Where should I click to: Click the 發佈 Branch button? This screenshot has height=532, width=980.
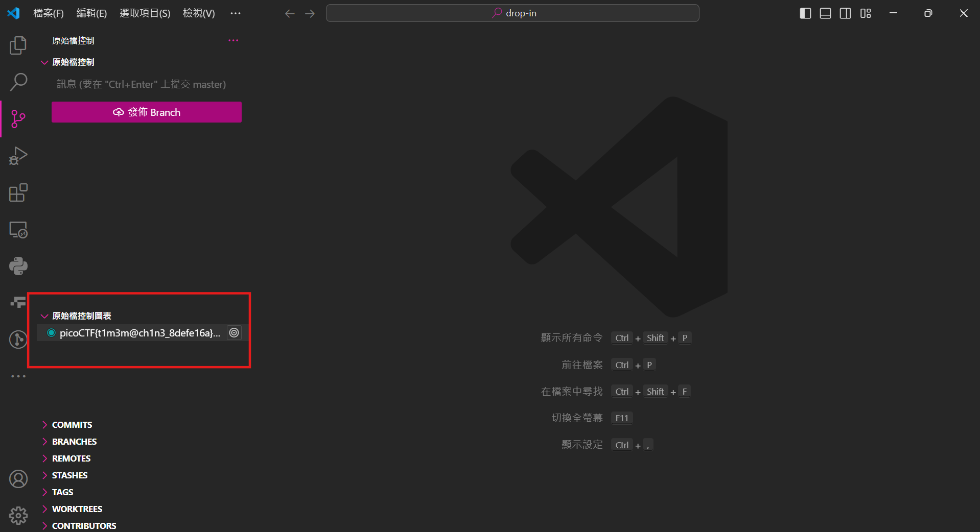pos(147,112)
